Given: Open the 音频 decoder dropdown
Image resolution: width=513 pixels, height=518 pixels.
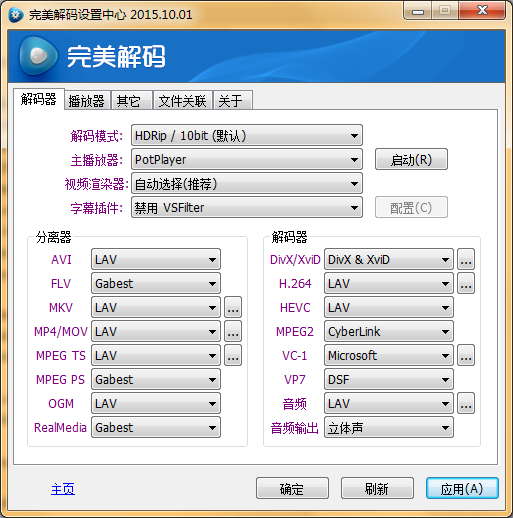Looking at the screenshot, I should pyautogui.click(x=389, y=403).
